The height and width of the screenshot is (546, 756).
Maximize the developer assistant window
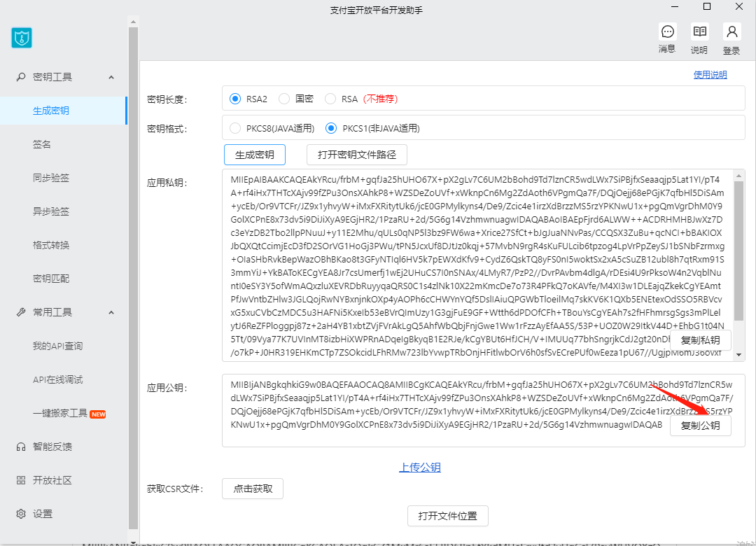[707, 7]
